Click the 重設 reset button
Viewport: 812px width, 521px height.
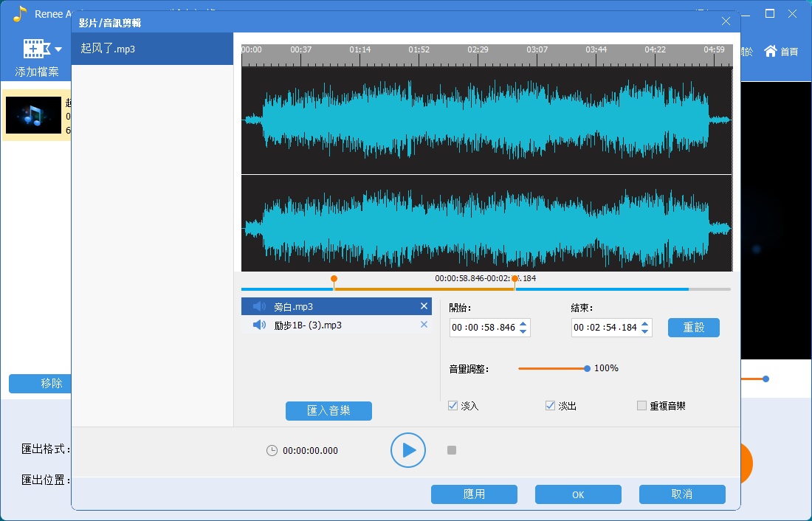pyautogui.click(x=693, y=328)
